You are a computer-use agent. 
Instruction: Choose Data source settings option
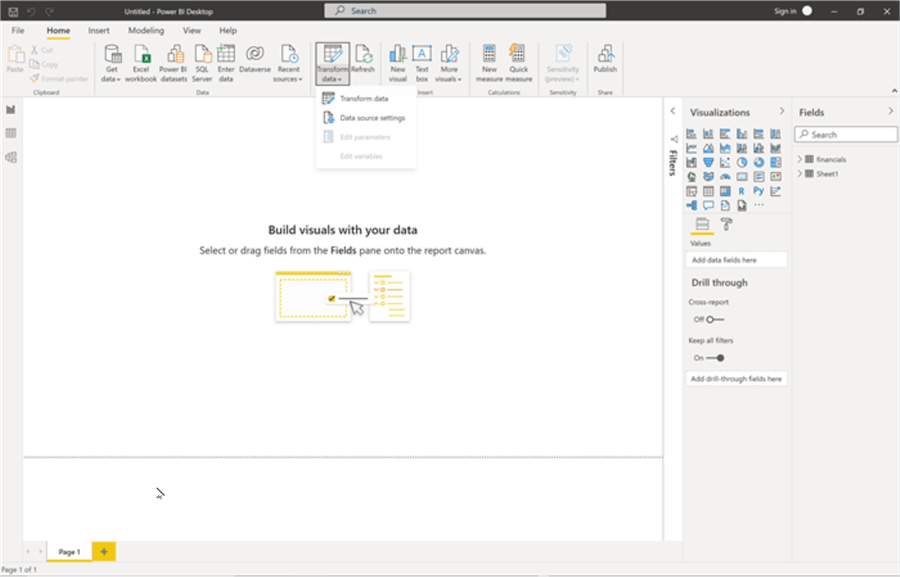(372, 118)
